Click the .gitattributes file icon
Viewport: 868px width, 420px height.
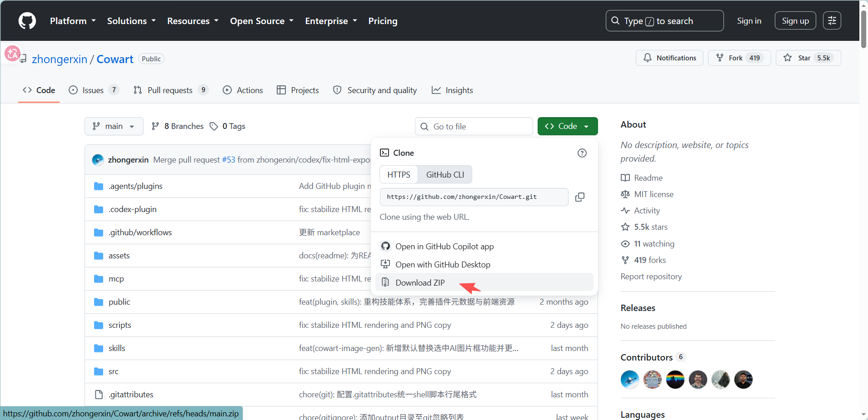99,395
